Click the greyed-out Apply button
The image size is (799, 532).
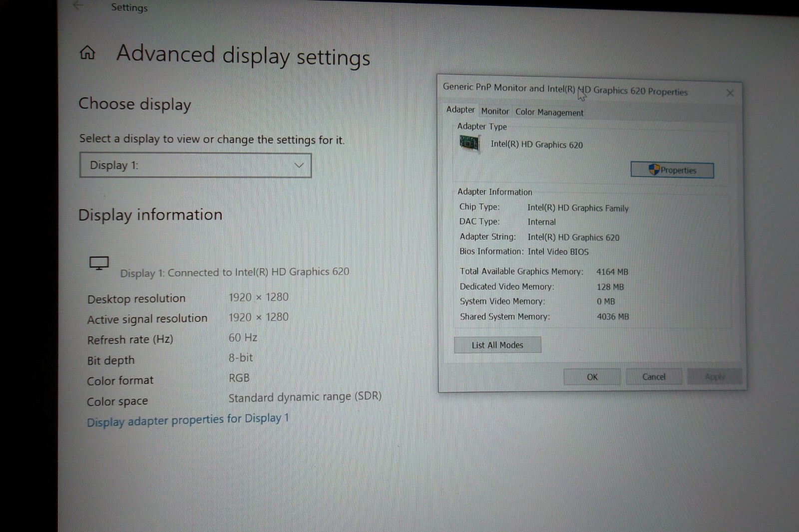point(715,377)
